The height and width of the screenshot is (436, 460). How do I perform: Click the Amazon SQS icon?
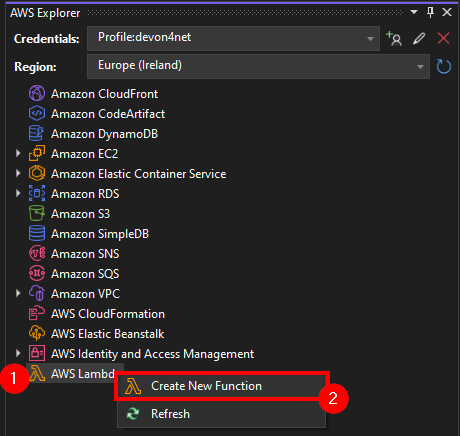coord(37,273)
